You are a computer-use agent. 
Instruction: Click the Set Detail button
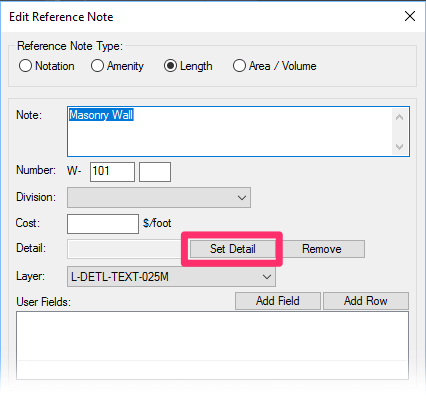tap(233, 249)
